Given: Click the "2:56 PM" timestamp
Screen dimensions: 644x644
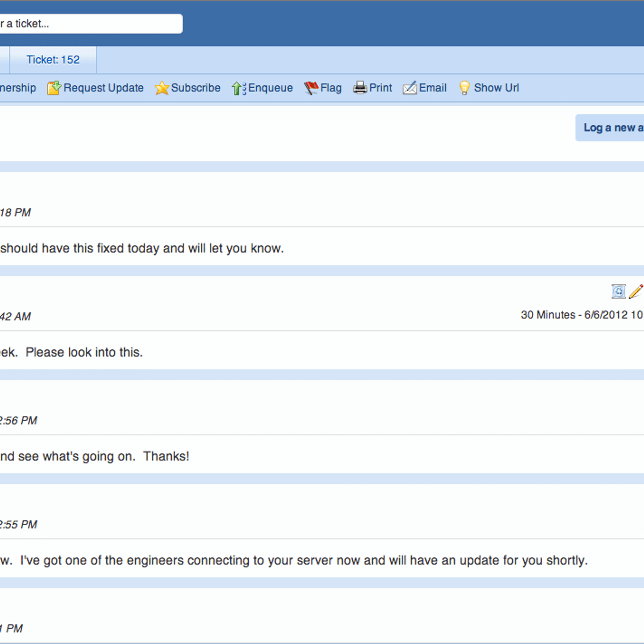Looking at the screenshot, I should pos(19,421).
